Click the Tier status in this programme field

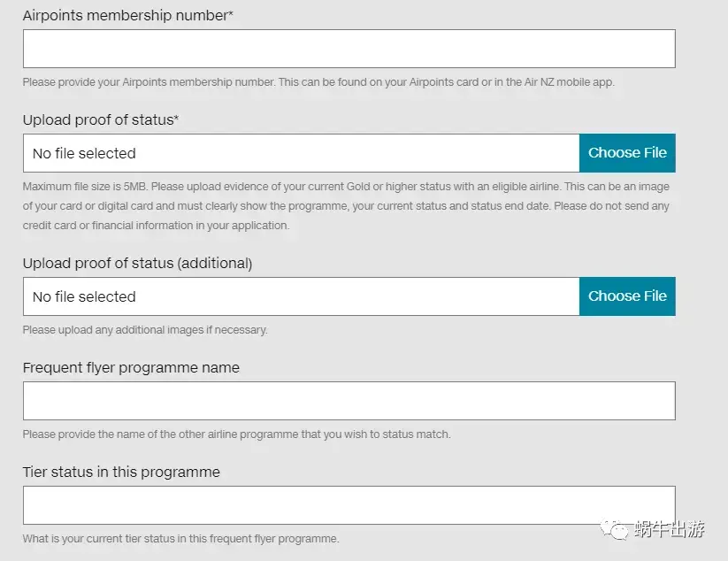(349, 505)
